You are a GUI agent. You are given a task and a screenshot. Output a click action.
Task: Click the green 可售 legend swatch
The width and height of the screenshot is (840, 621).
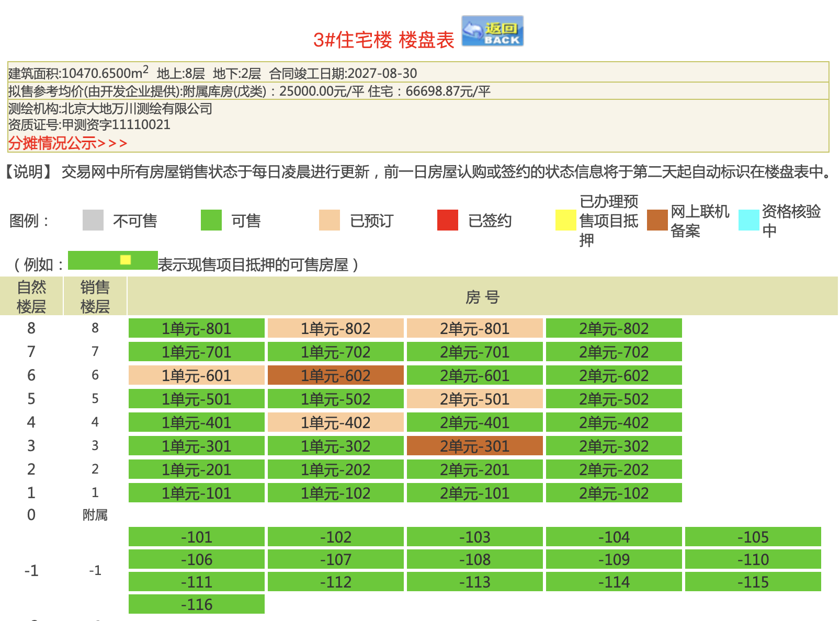(x=211, y=220)
